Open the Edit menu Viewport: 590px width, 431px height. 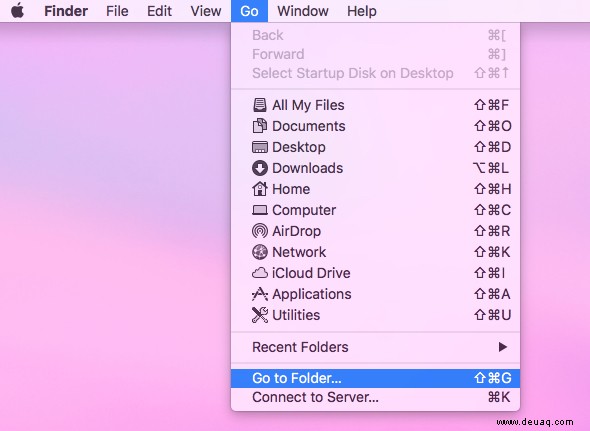click(159, 11)
